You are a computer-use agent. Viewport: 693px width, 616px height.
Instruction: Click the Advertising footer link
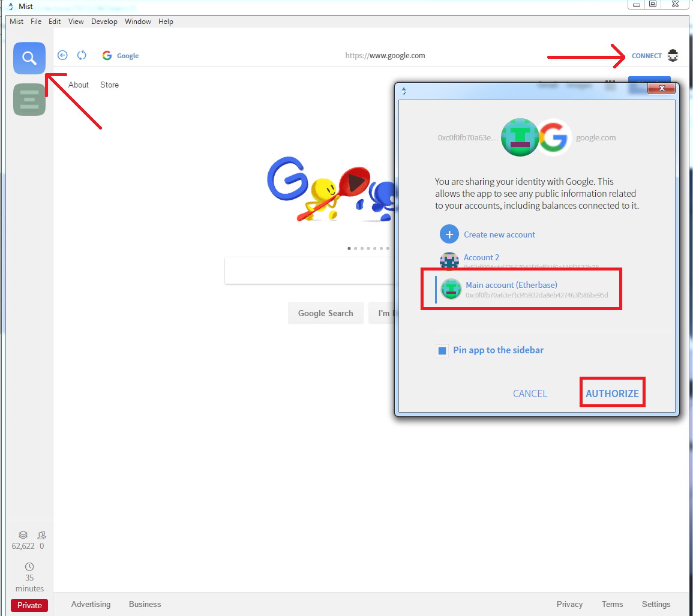[x=91, y=604]
